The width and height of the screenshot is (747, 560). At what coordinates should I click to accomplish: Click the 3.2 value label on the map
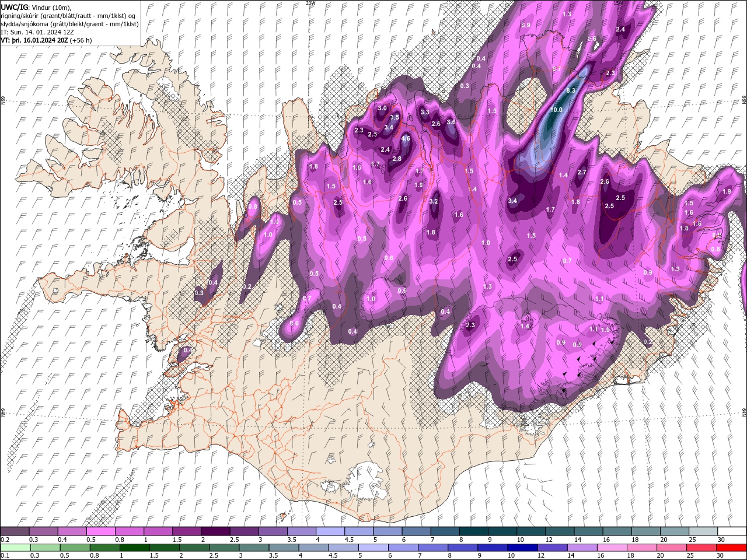434,201
